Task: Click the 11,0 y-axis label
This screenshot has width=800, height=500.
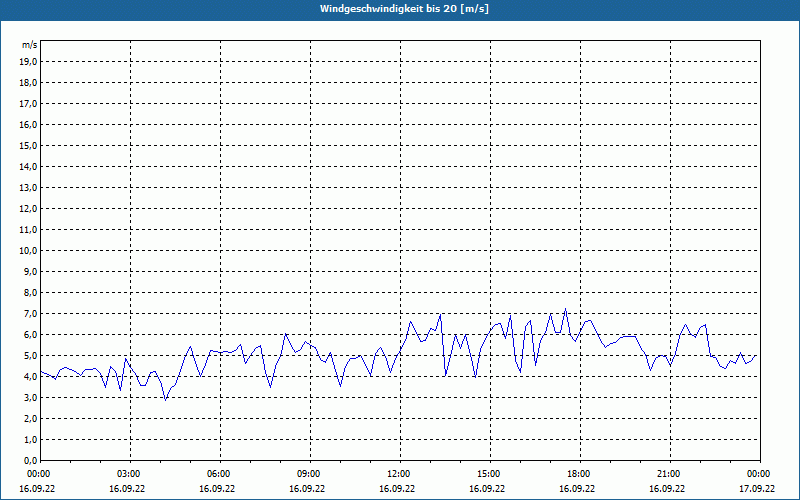Action: coord(28,230)
